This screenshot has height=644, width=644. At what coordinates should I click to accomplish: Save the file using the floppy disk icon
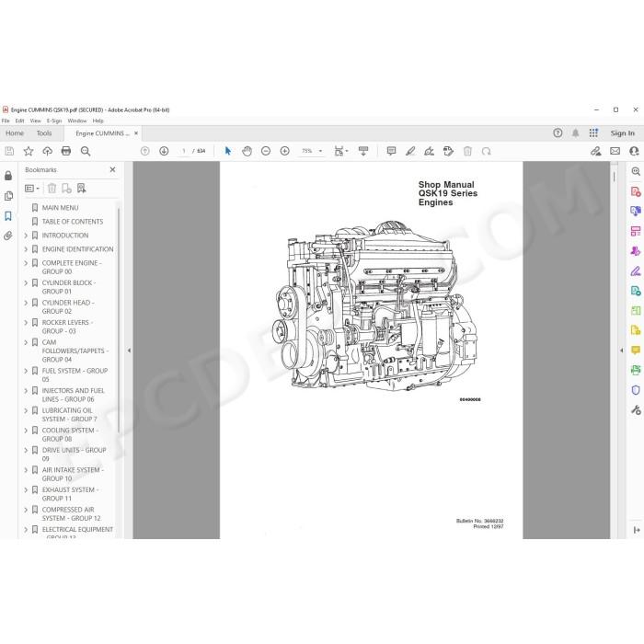point(9,151)
